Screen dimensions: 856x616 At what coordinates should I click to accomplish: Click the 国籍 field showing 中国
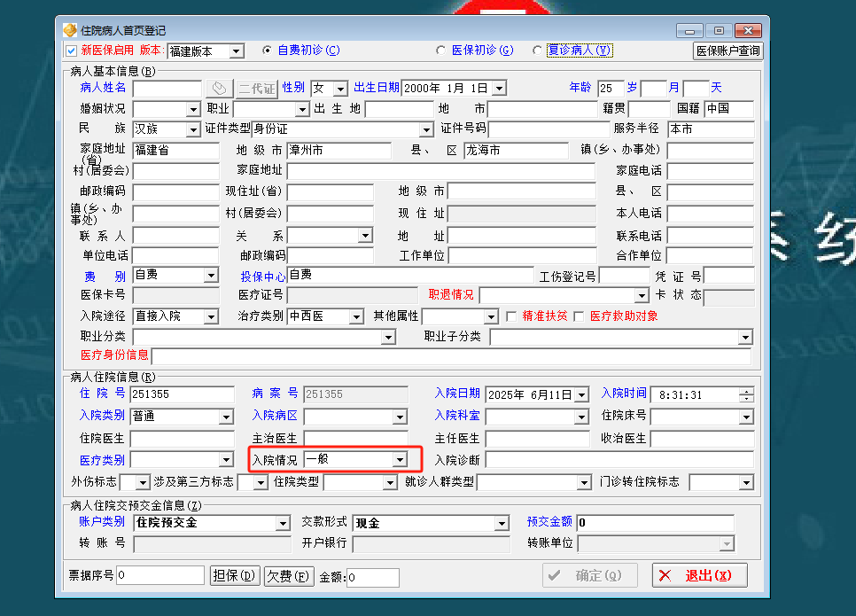728,109
